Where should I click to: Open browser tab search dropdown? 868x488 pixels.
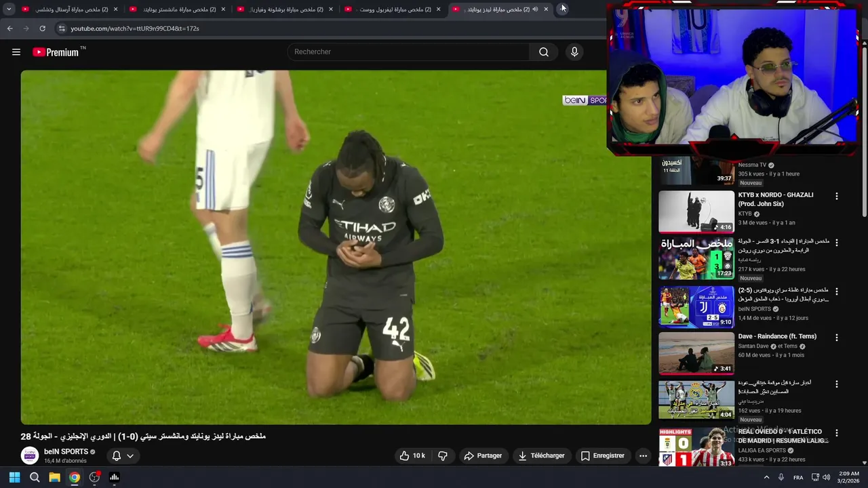tap(9, 9)
